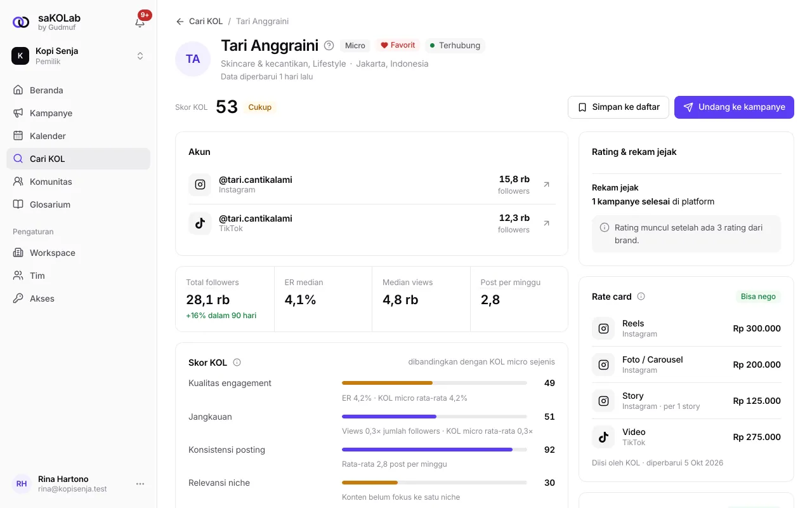Click the info icon in the rating notice
This screenshot has height=508, width=812.
(605, 227)
